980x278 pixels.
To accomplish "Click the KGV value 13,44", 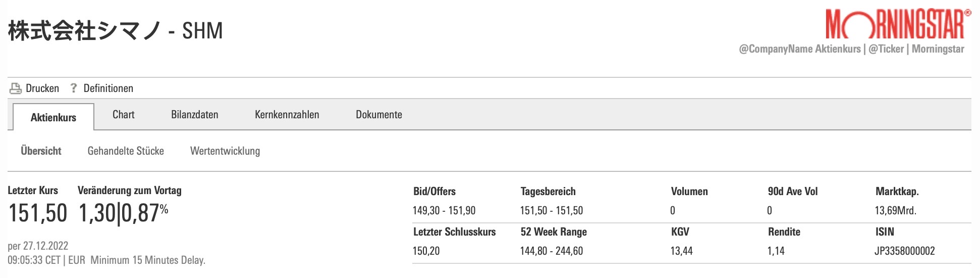I will tap(681, 251).
